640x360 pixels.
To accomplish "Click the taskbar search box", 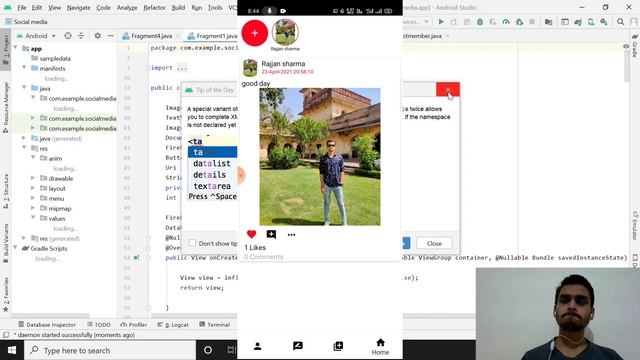I will click(x=110, y=350).
